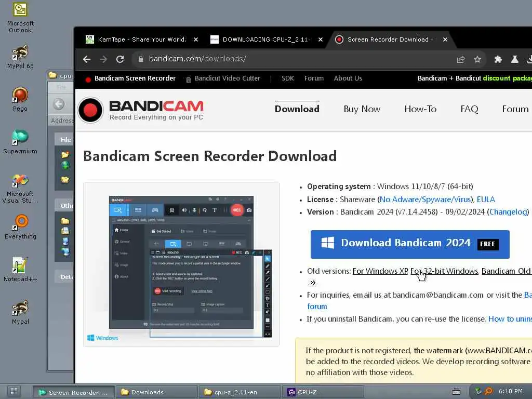The width and height of the screenshot is (532, 399).
Task: Share this page from address bar
Action: pyautogui.click(x=460, y=60)
